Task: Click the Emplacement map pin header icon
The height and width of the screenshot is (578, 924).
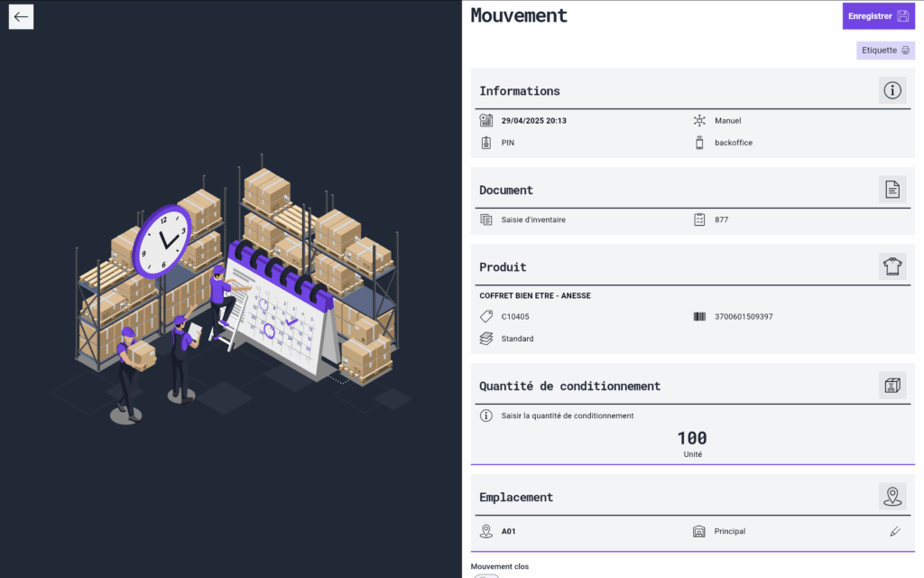Action: (x=892, y=496)
